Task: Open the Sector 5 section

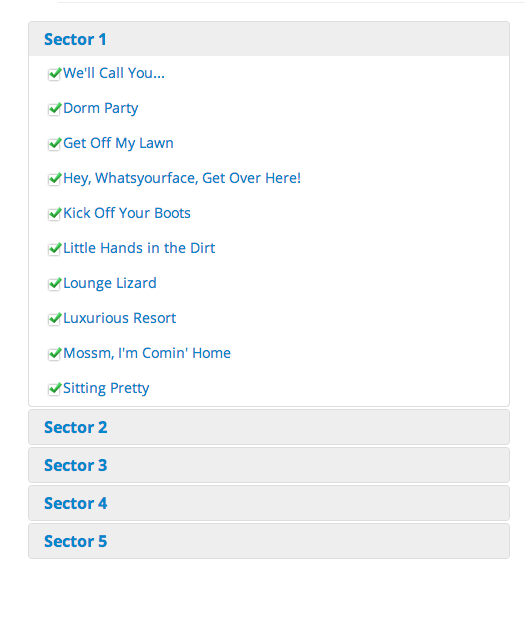Action: click(269, 541)
